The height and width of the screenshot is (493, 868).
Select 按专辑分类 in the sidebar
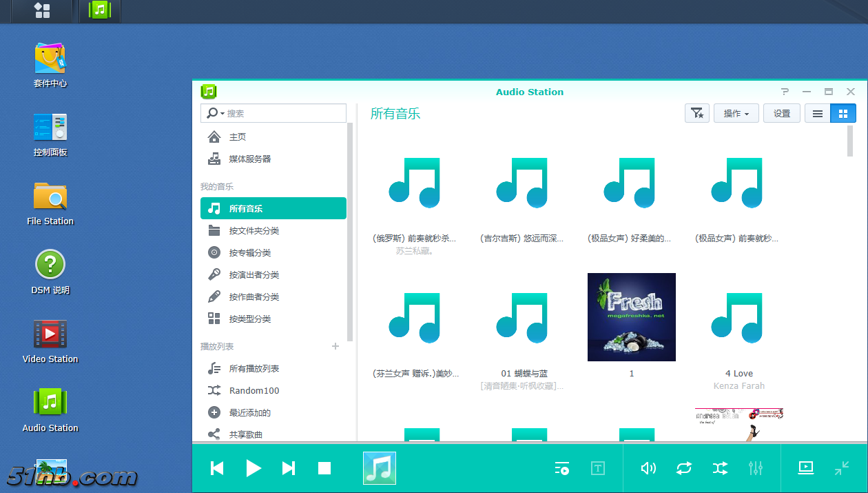[x=250, y=253]
